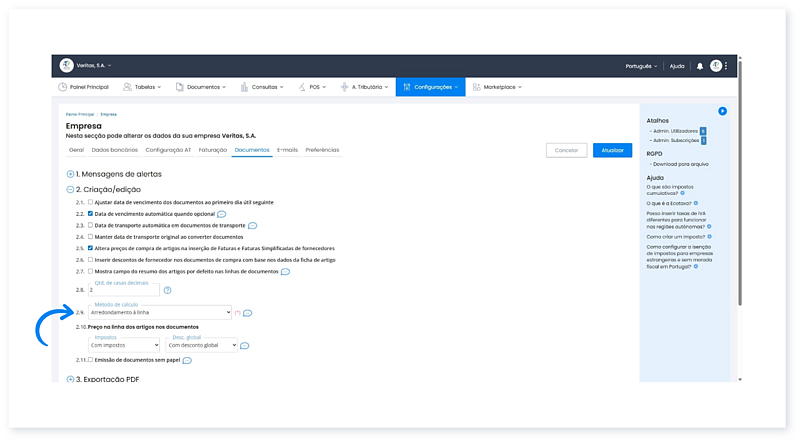Open the user avatar menu in header
The height and width of the screenshot is (442, 800).
[716, 66]
